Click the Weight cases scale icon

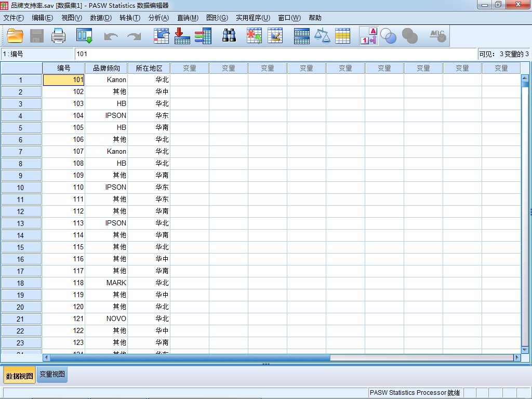[x=322, y=36]
